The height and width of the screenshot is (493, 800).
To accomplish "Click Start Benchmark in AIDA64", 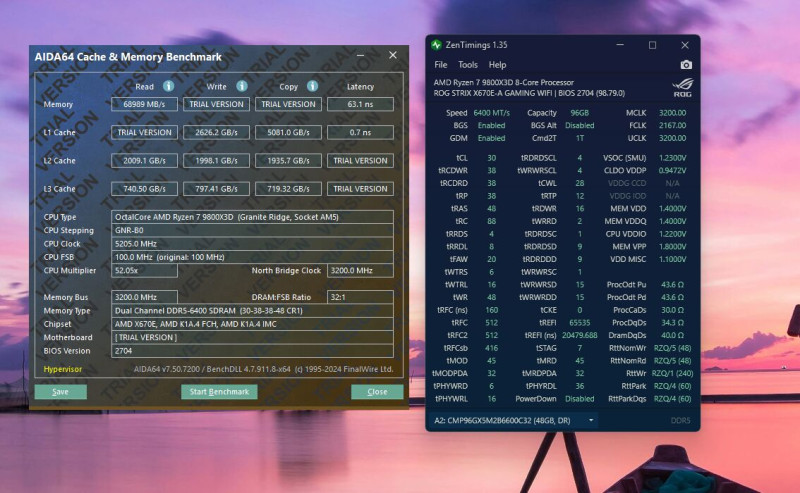I will [x=219, y=391].
